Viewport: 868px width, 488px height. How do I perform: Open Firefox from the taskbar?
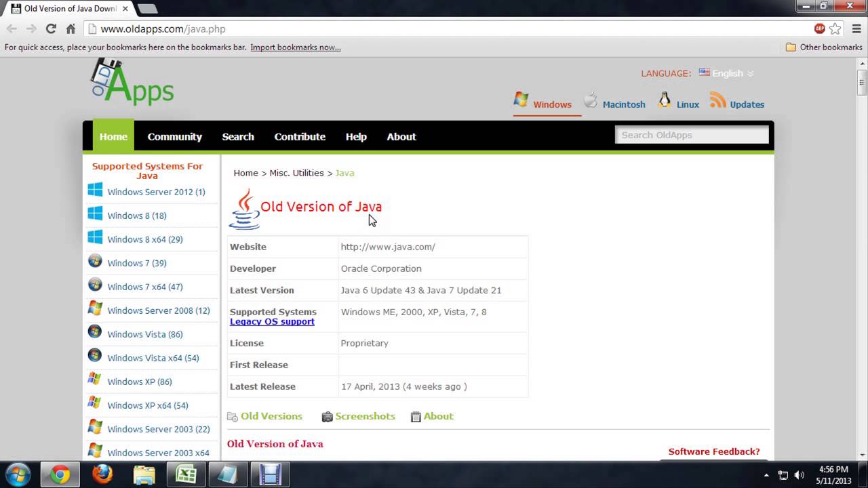pyautogui.click(x=102, y=474)
